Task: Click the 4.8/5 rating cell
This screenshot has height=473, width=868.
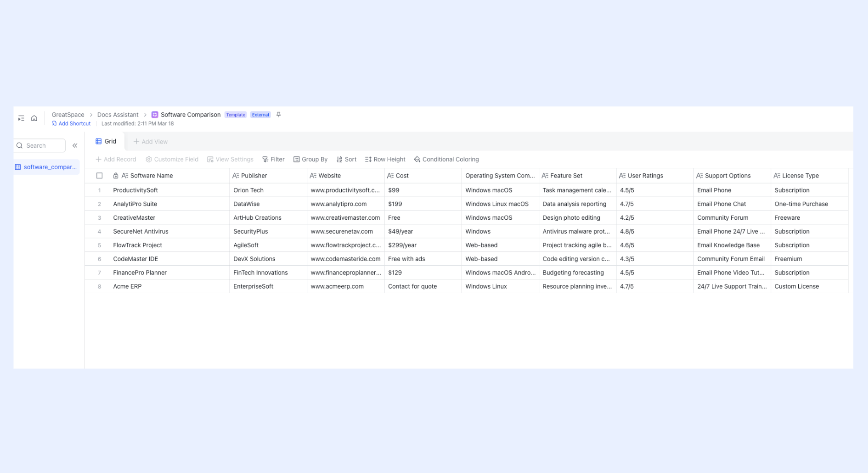Action: (655, 231)
